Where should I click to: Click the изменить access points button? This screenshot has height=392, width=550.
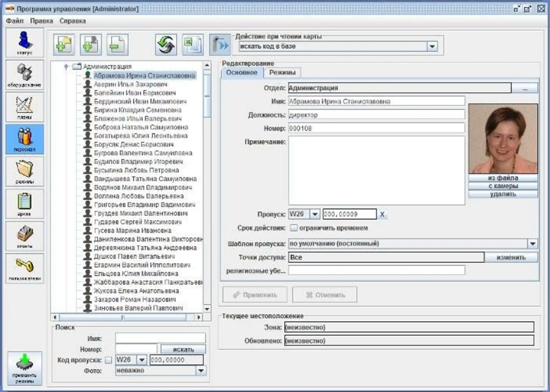[511, 257]
